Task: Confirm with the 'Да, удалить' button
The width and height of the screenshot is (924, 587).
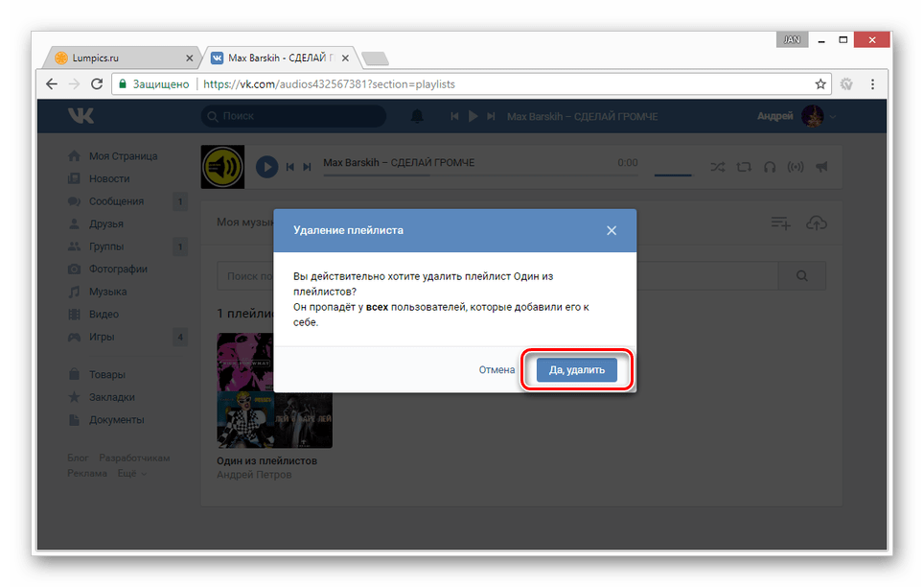Action: tap(577, 370)
